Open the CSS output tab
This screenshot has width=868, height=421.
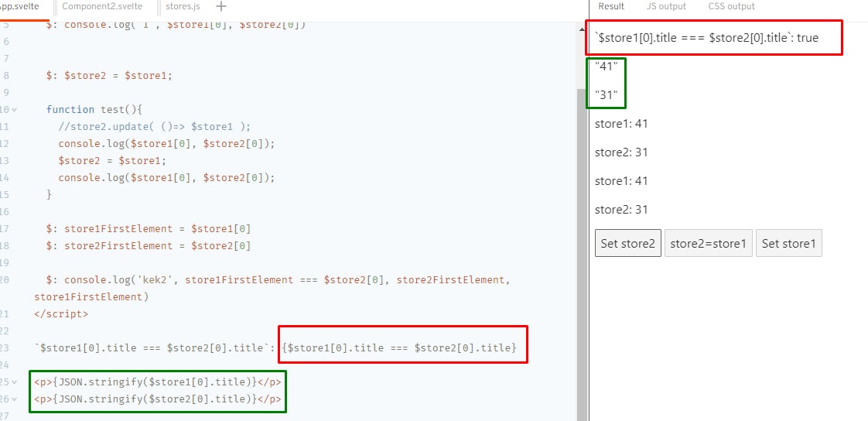(x=731, y=7)
